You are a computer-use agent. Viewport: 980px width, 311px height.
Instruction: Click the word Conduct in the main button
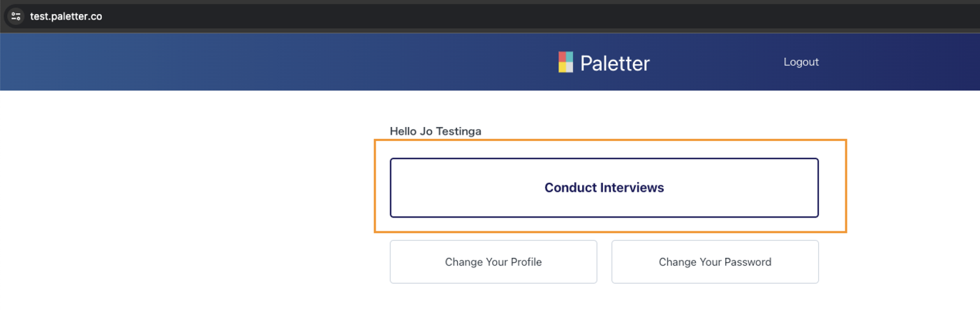tap(567, 188)
